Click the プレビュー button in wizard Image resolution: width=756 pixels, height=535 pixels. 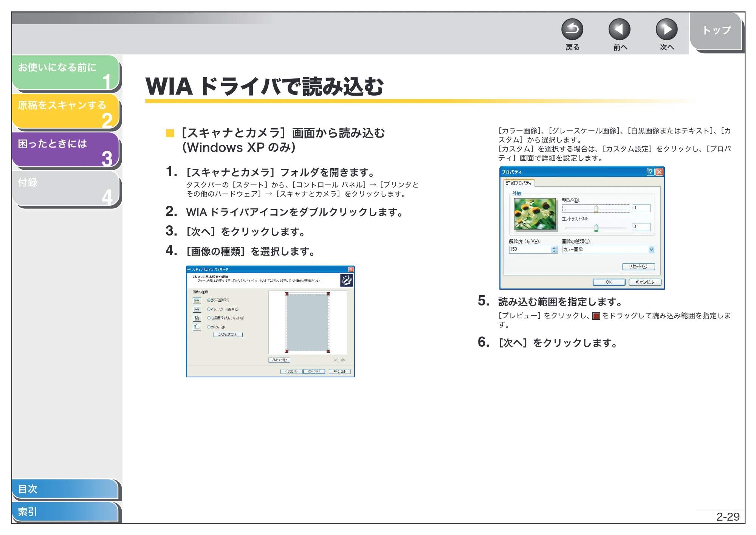click(279, 360)
